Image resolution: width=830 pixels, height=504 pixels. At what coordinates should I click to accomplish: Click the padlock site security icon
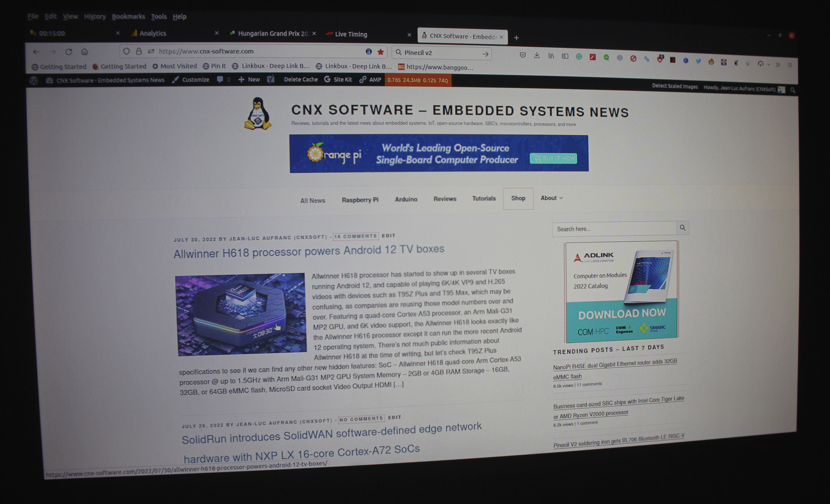tap(139, 52)
